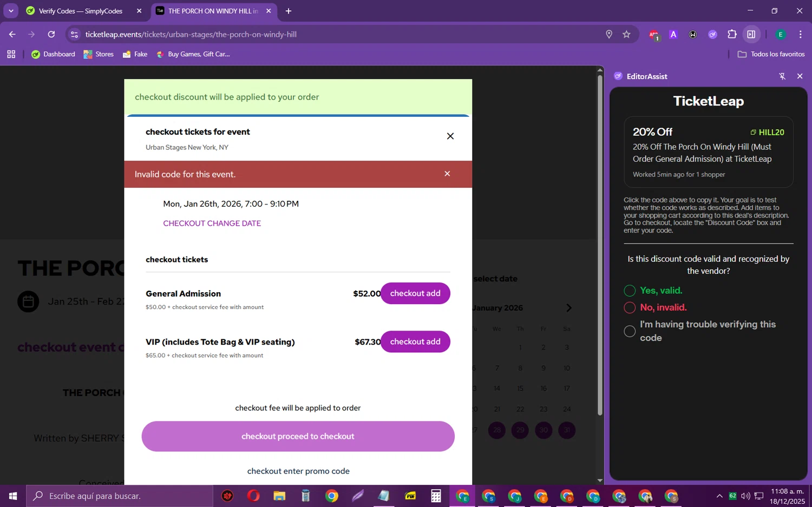812x507 pixels.
Task: Click the page vertical scrollbar
Action: pyautogui.click(x=600, y=245)
